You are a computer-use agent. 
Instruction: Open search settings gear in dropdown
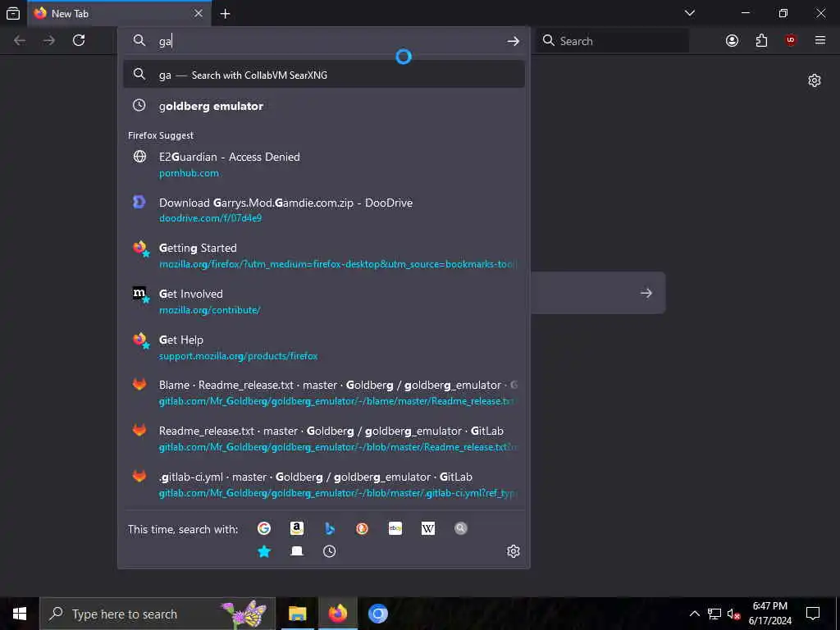click(x=514, y=551)
